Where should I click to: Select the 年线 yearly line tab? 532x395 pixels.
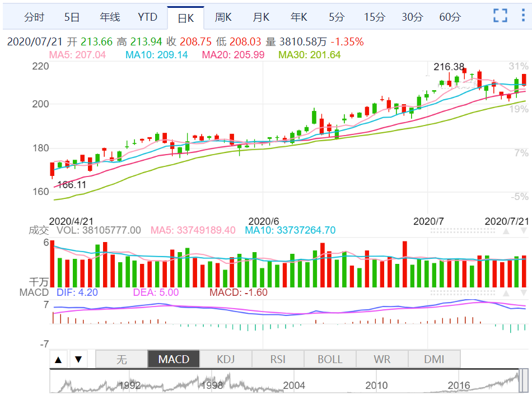coord(110,17)
